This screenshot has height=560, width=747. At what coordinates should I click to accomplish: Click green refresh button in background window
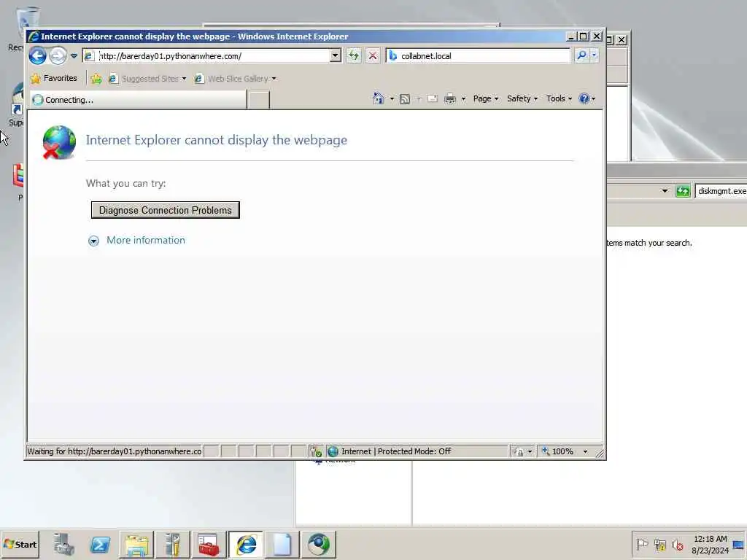pyautogui.click(x=683, y=191)
